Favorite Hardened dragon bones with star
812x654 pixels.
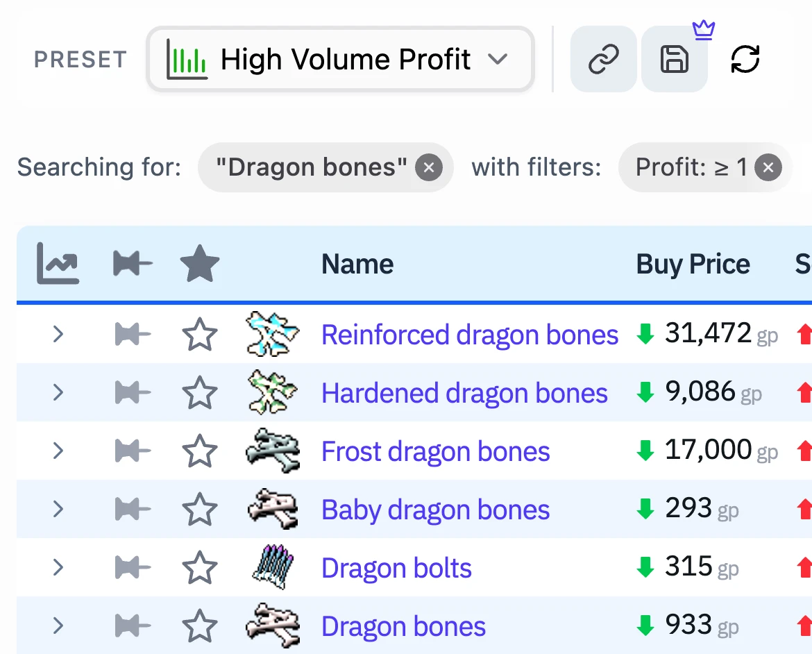[200, 392]
